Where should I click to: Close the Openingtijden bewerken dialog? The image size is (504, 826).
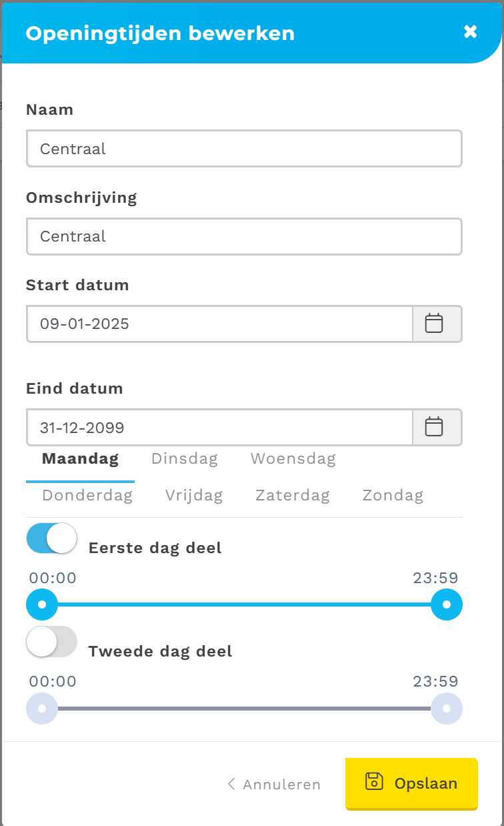471,31
